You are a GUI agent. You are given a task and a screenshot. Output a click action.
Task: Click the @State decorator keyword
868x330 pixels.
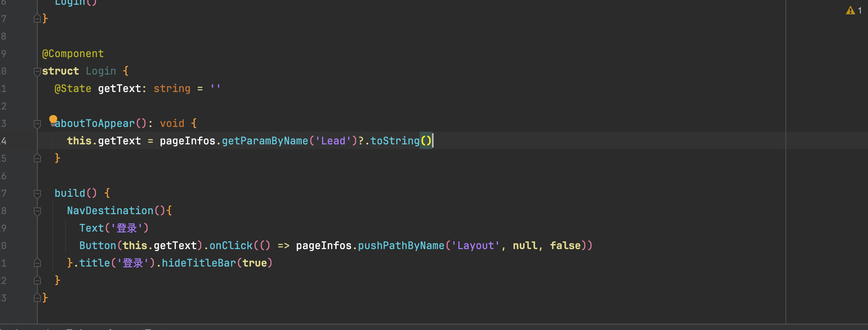tap(73, 88)
